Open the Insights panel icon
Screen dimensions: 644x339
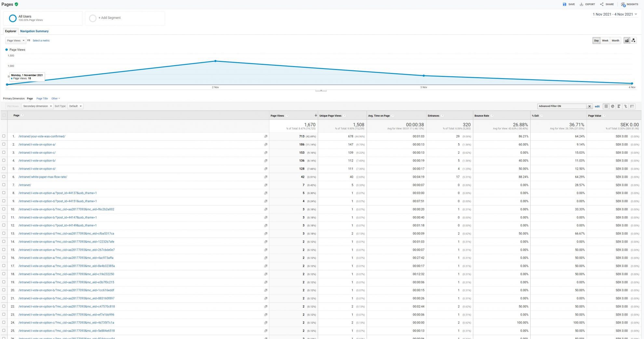(623, 5)
